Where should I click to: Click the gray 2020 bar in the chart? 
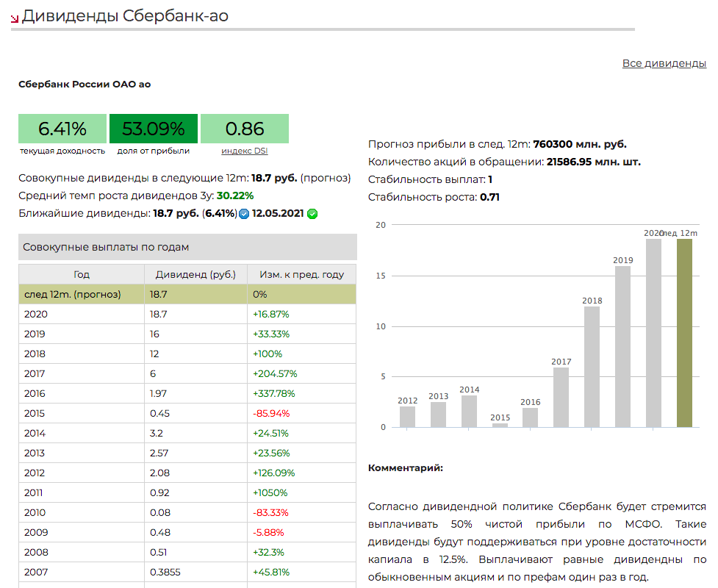click(653, 333)
